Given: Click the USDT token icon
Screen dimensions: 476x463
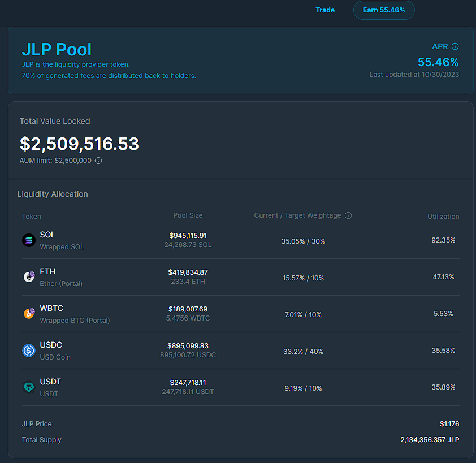Looking at the screenshot, I should [29, 387].
